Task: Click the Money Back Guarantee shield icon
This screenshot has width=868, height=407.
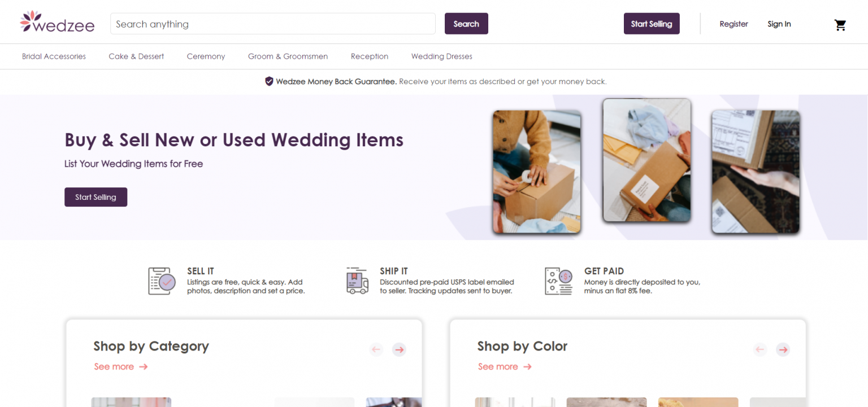Action: (270, 81)
